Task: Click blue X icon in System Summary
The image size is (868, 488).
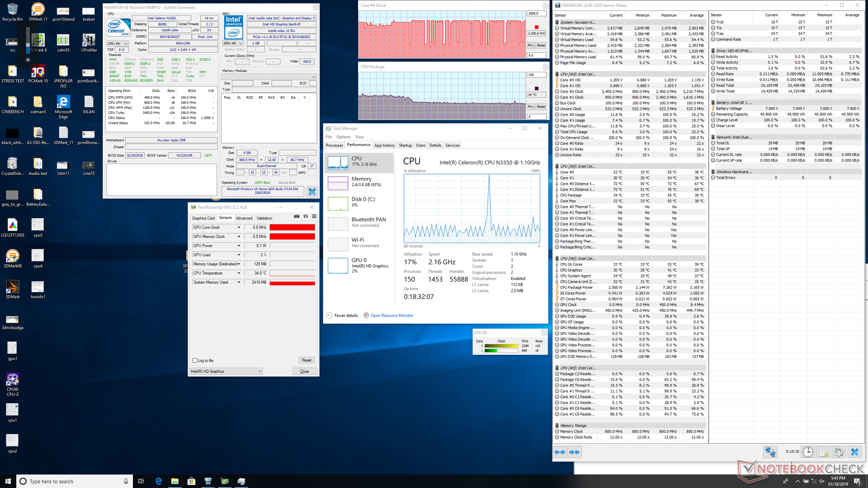Action: click(x=312, y=192)
